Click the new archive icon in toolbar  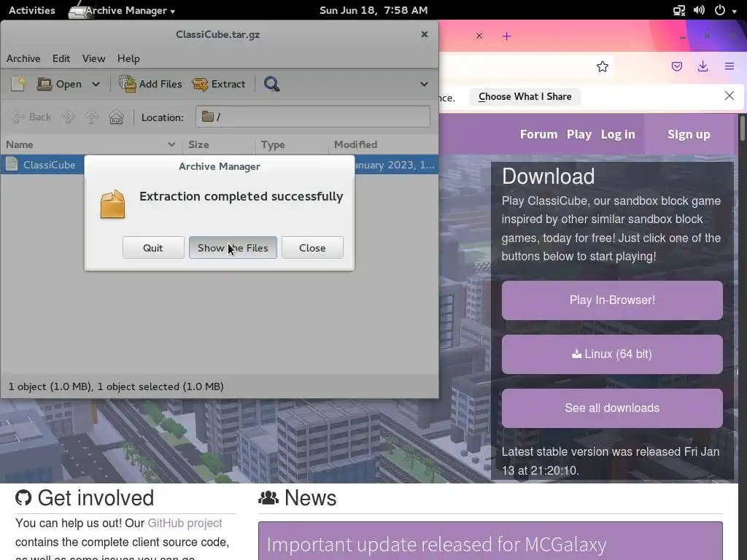tap(18, 84)
